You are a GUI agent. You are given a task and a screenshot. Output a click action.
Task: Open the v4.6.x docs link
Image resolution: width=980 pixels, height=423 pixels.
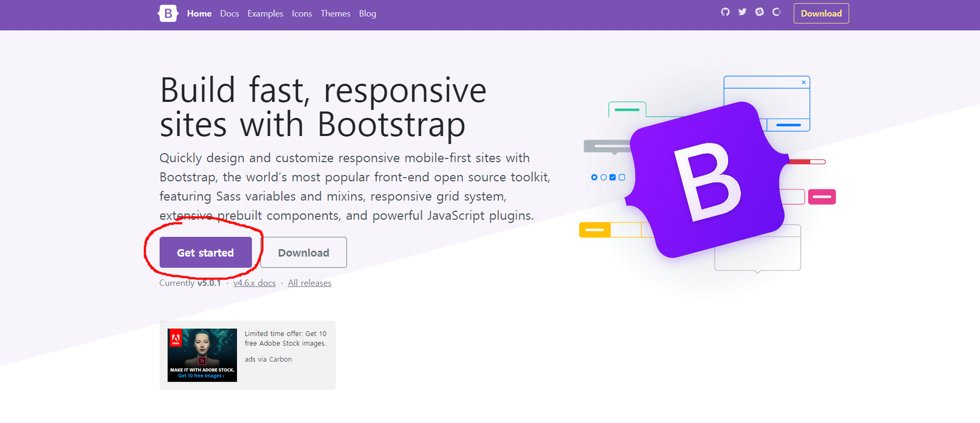[255, 283]
